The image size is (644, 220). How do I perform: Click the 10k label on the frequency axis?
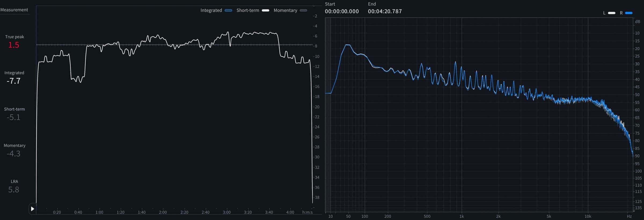click(x=588, y=216)
